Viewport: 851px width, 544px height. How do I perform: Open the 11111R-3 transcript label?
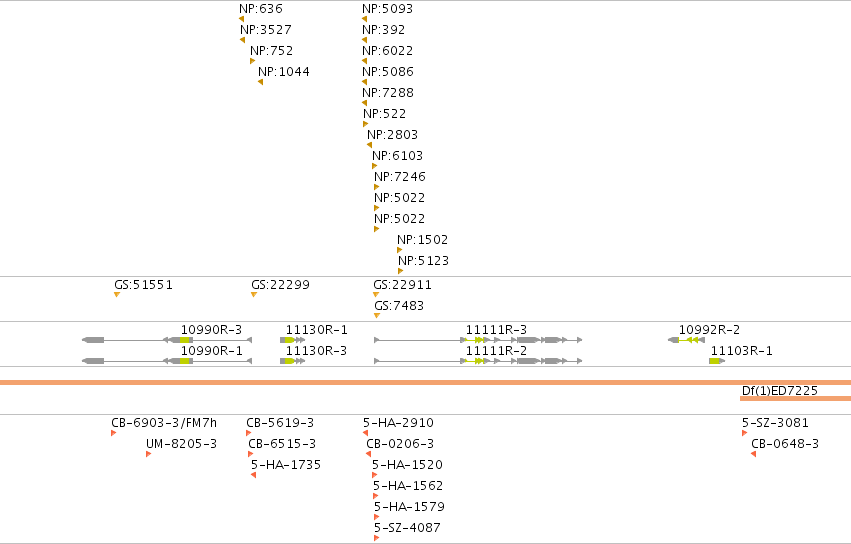click(x=497, y=330)
